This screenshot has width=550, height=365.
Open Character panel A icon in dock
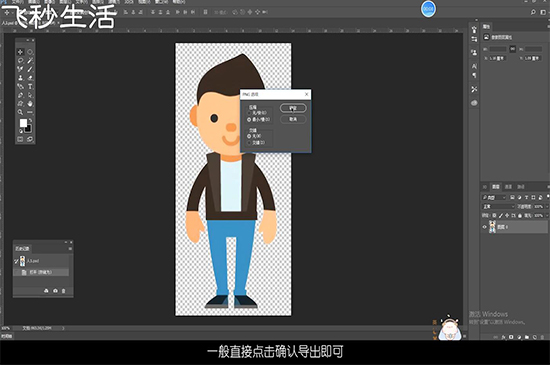(474, 66)
